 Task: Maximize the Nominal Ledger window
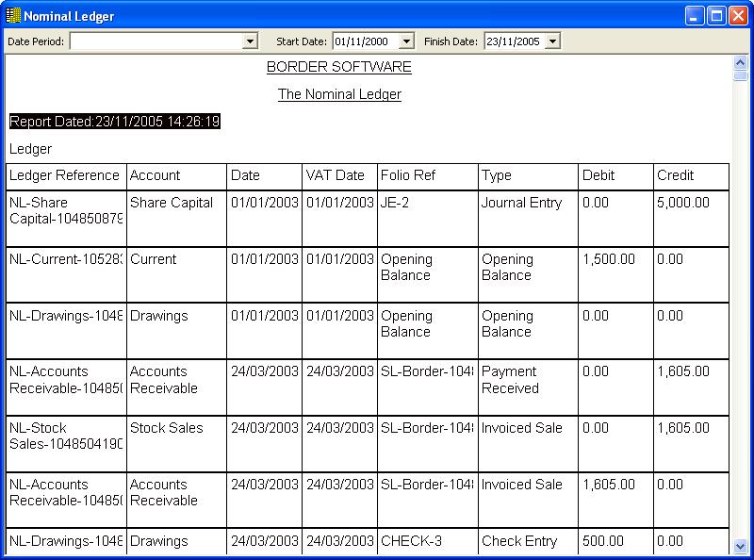click(x=716, y=16)
